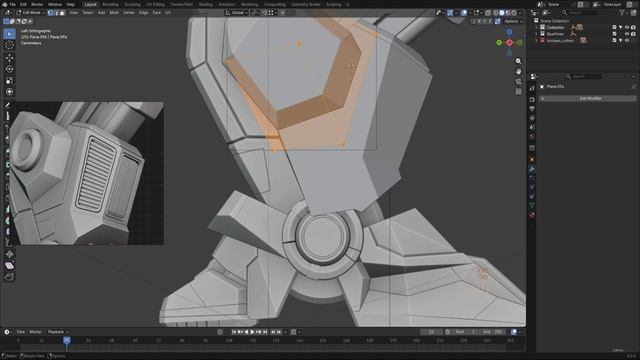Toggle the camera view icon in the viewport

point(518,82)
